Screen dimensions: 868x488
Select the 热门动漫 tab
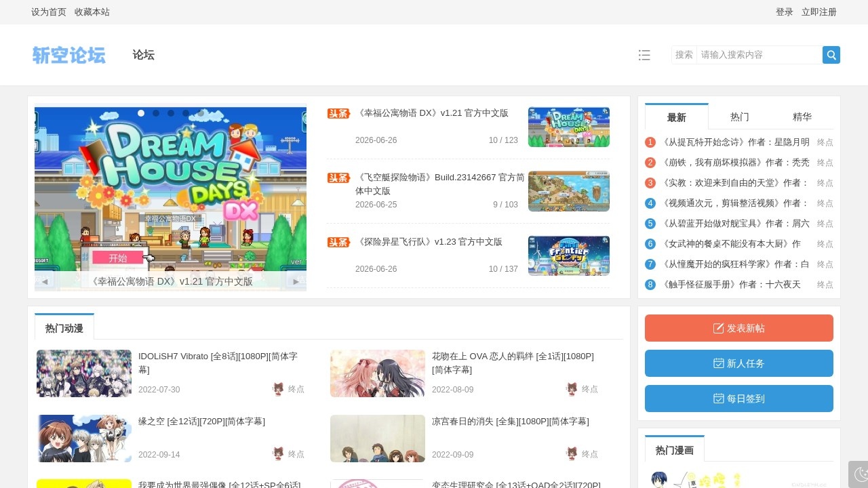click(64, 328)
